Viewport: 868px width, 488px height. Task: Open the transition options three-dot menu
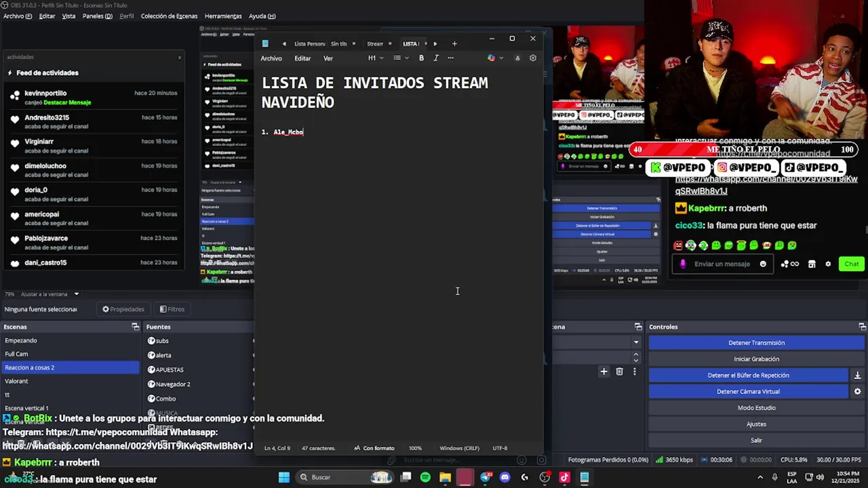tap(635, 371)
